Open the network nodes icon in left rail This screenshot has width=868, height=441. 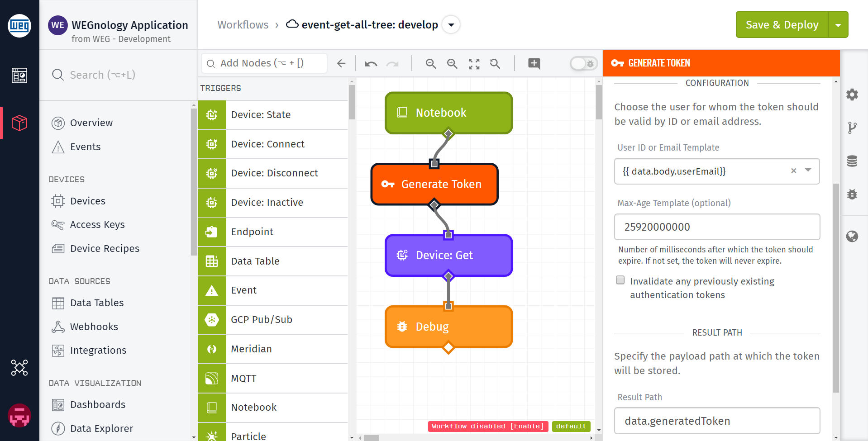19,368
